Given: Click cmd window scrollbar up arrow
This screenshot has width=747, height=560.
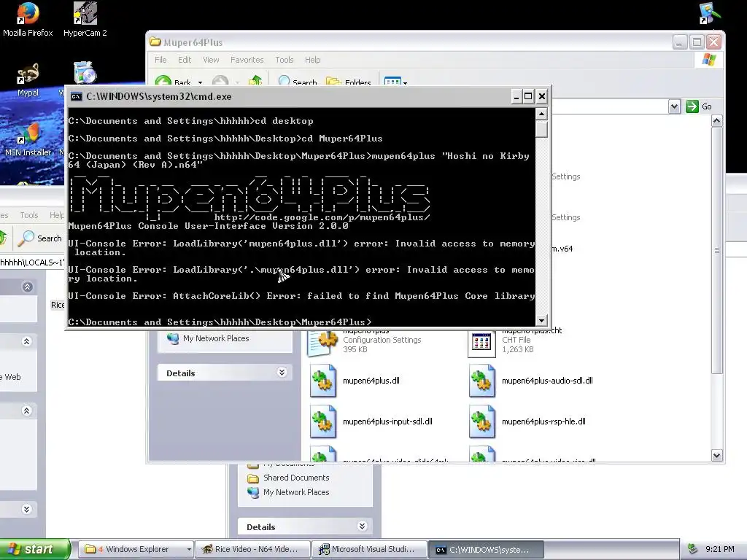Looking at the screenshot, I should [541, 114].
